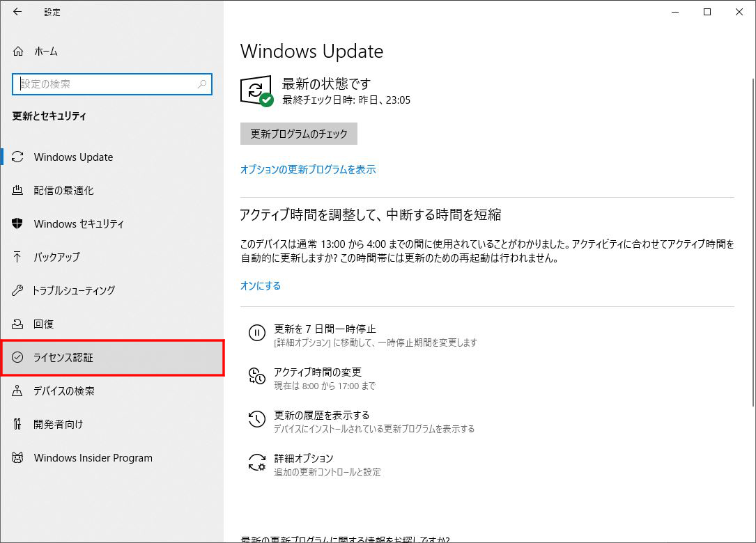Click the トラブルシューティング wrench icon

pyautogui.click(x=17, y=290)
